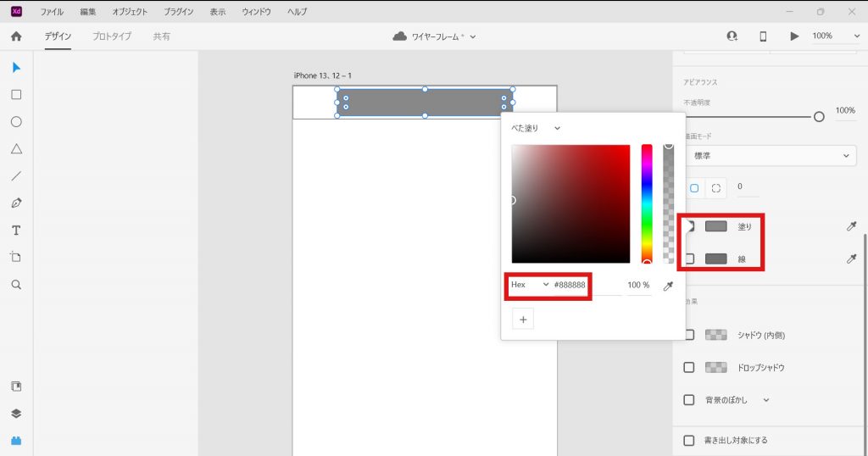
Task: Select the Zoom magnifier tool
Action: click(x=16, y=285)
